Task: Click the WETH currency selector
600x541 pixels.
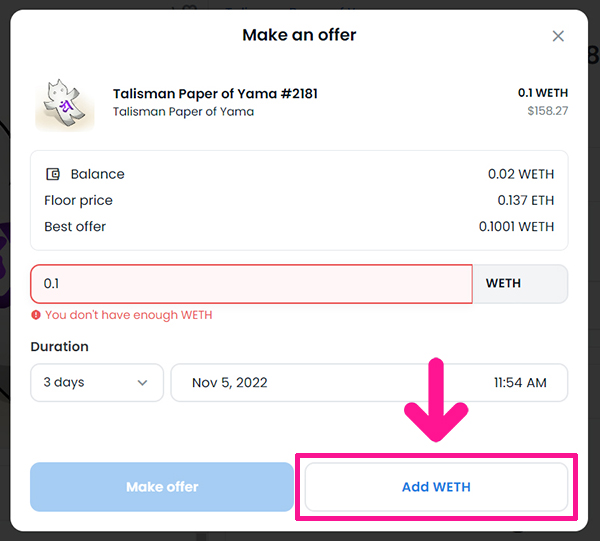Action: tap(520, 284)
